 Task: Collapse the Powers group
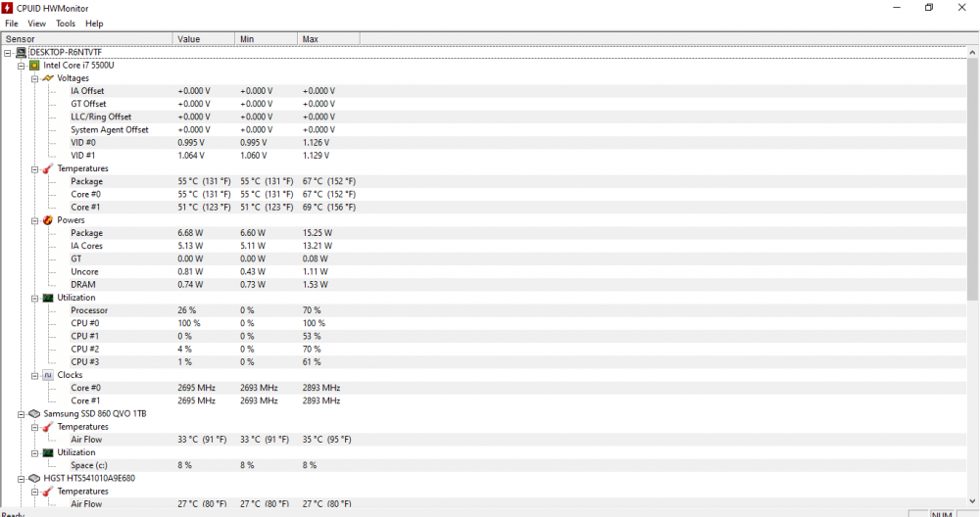pos(35,220)
